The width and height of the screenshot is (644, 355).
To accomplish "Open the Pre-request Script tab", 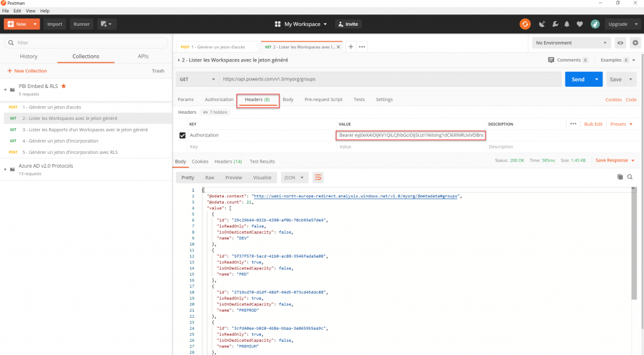I will pos(323,99).
